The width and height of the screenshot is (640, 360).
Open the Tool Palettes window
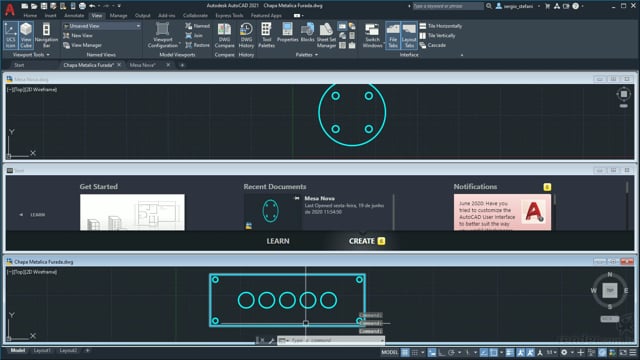point(266,35)
